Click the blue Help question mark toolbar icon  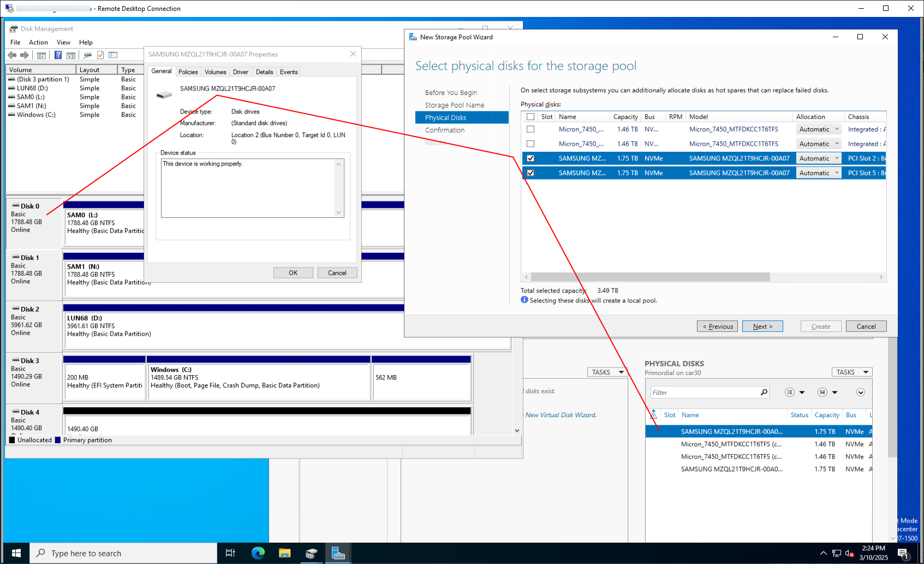(58, 55)
